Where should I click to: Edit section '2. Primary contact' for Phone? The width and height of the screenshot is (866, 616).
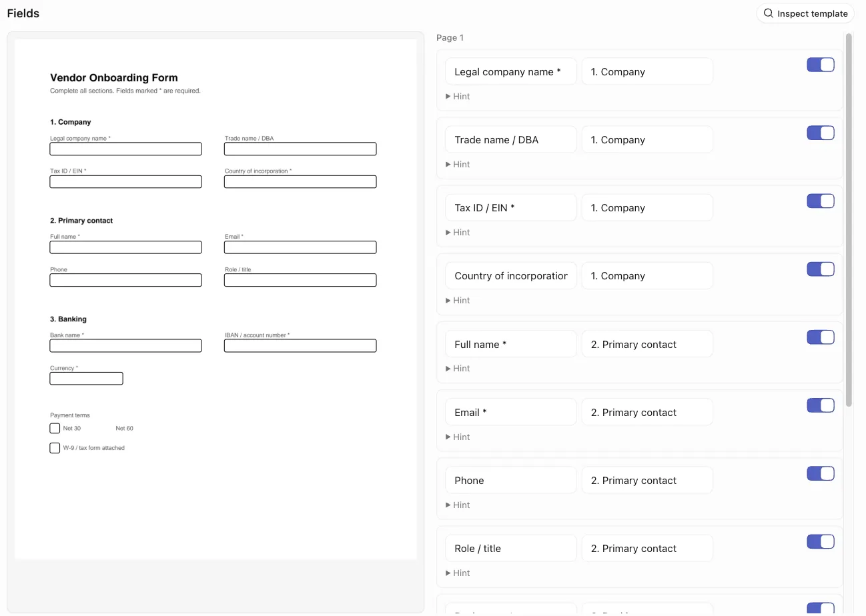click(x=647, y=480)
